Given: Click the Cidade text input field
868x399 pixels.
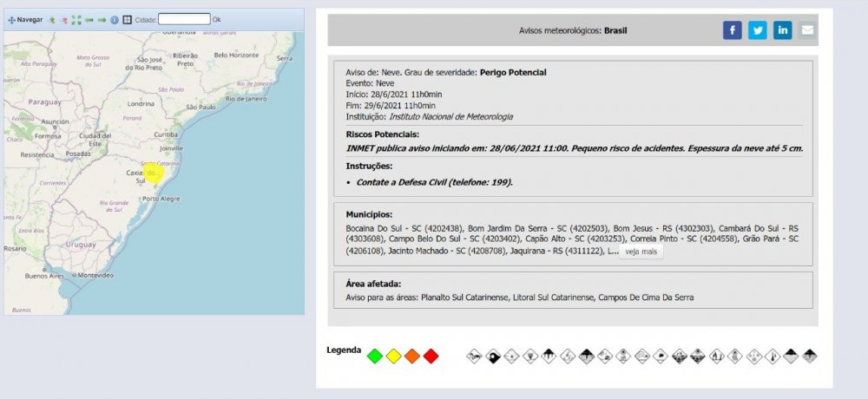Looking at the screenshot, I should pyautogui.click(x=184, y=19).
